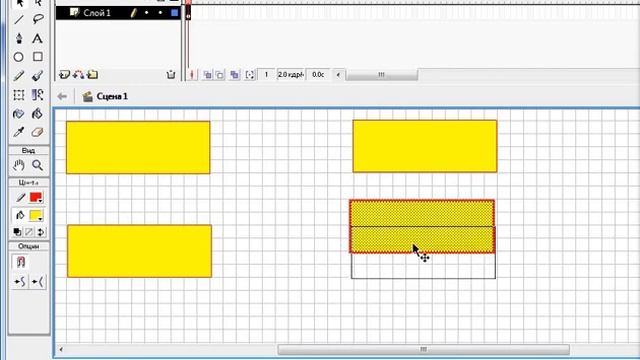Click timeline scroll left arrow
The image size is (640, 360).
click(x=338, y=75)
